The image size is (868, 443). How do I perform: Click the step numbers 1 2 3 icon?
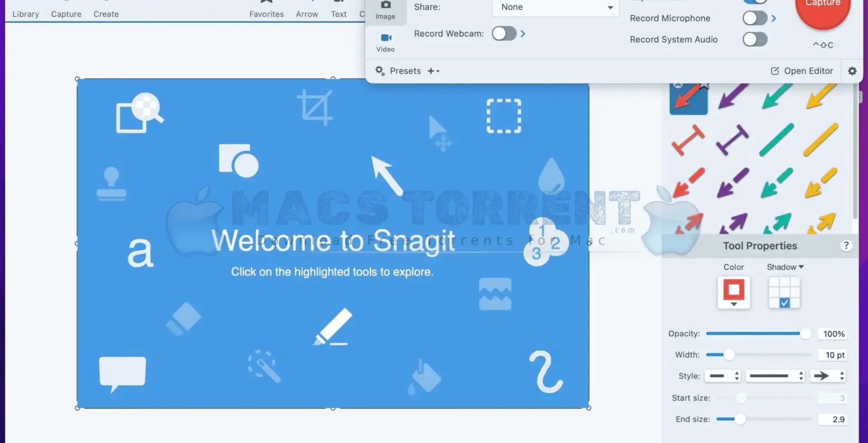546,242
